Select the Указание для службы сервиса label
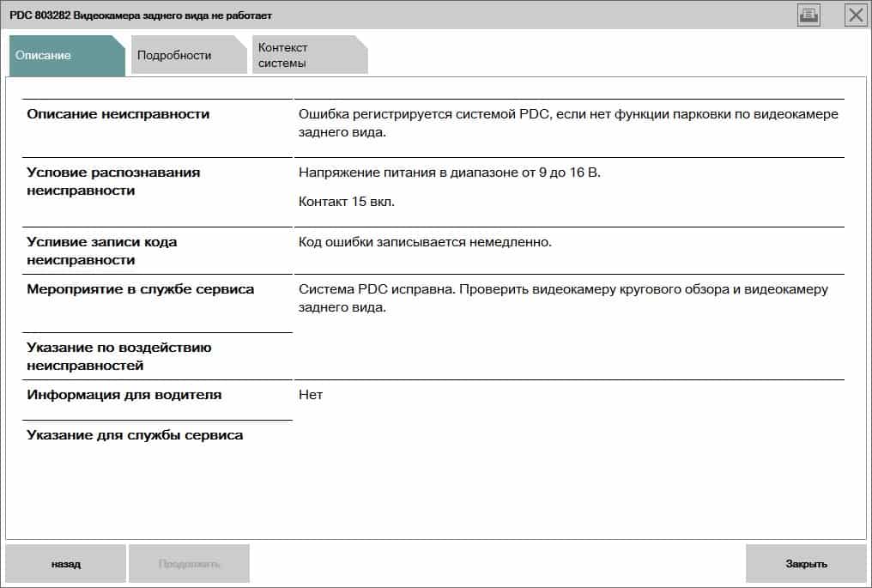The image size is (872, 588). [135, 435]
